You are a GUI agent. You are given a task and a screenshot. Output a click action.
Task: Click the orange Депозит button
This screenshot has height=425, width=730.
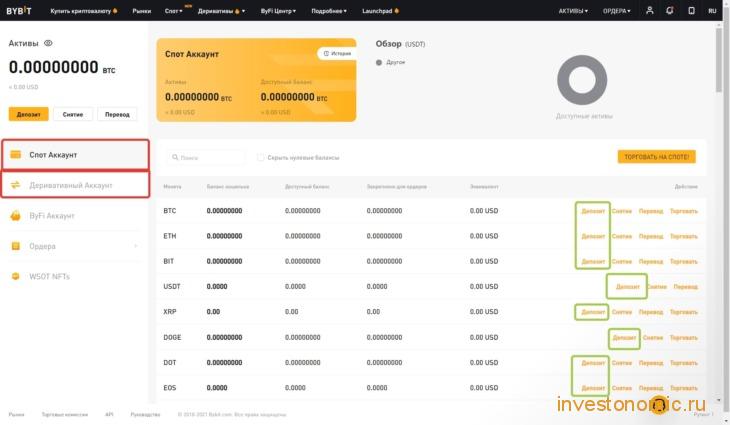click(x=28, y=114)
